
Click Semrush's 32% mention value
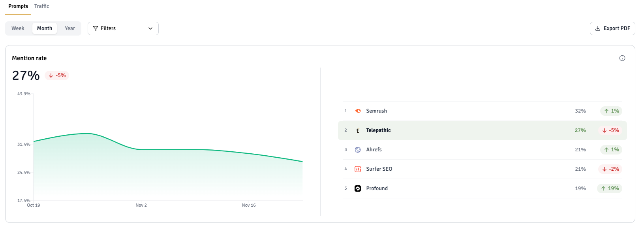pos(580,111)
